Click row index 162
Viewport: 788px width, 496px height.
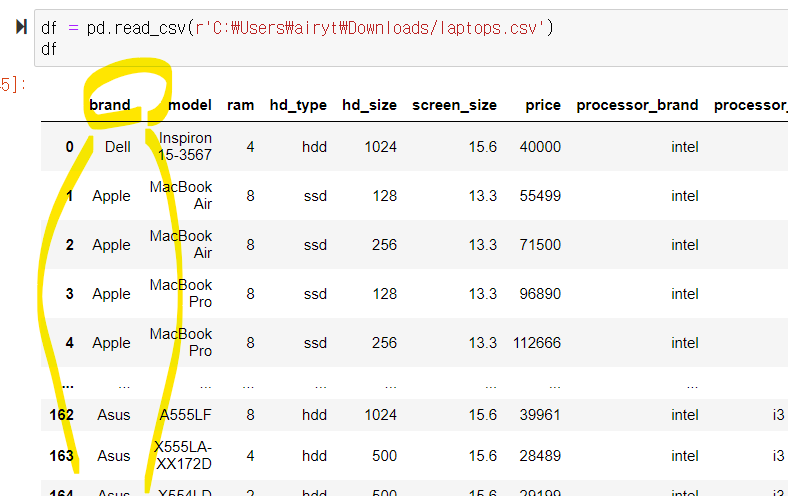61,415
